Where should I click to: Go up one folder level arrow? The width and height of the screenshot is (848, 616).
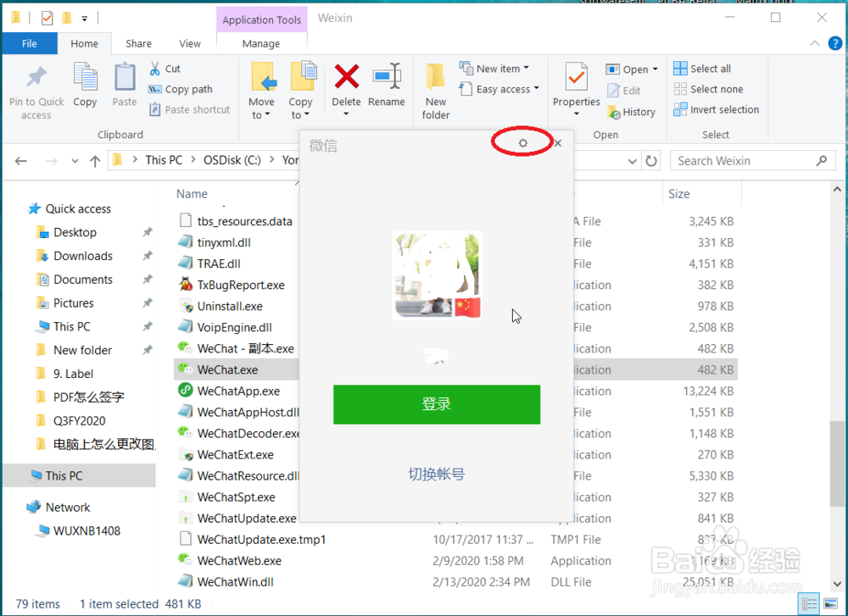[95, 161]
